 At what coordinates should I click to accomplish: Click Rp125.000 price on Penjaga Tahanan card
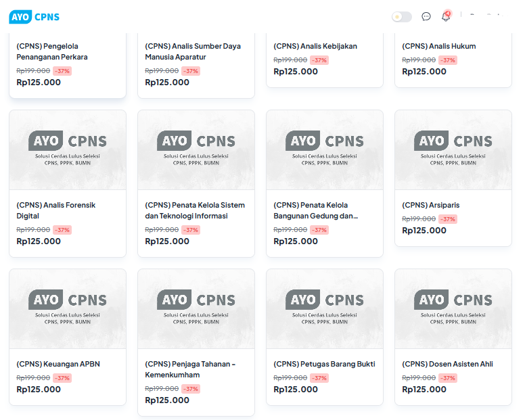click(x=166, y=400)
